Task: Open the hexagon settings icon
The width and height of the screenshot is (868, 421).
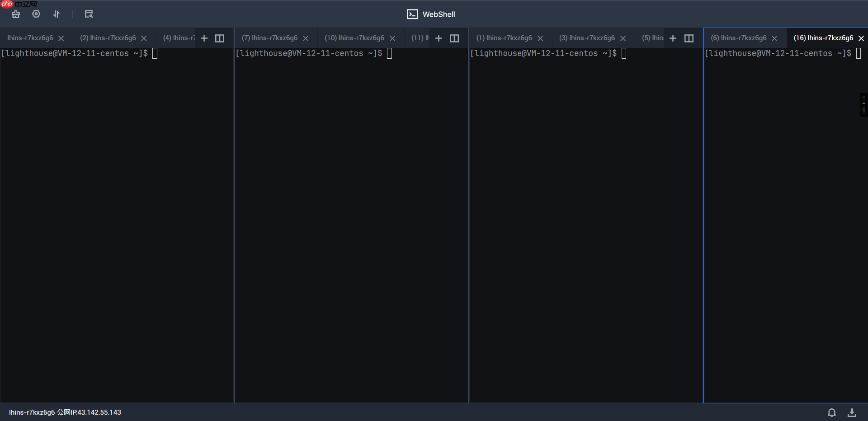Action: (36, 14)
